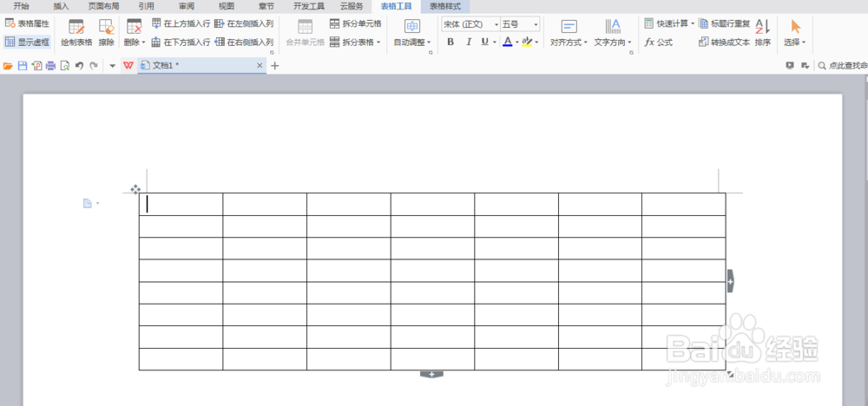Toggle show gridlines (显示虚框)

pos(27,42)
